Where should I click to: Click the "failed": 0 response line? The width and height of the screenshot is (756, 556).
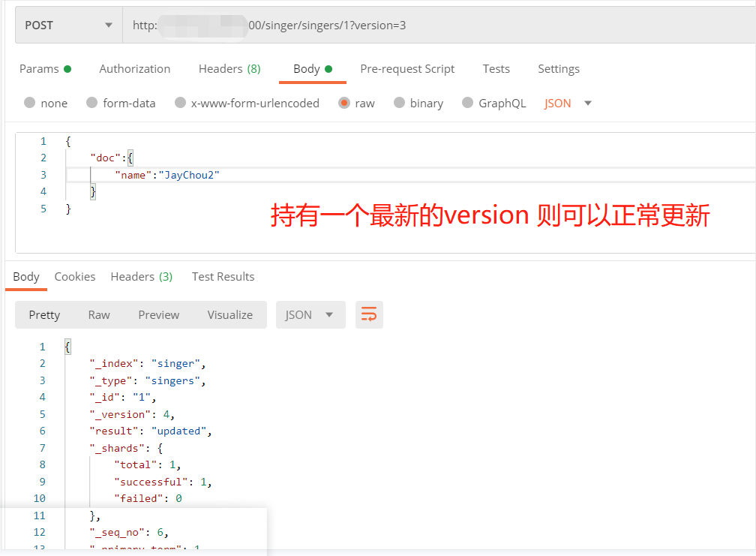(x=148, y=499)
